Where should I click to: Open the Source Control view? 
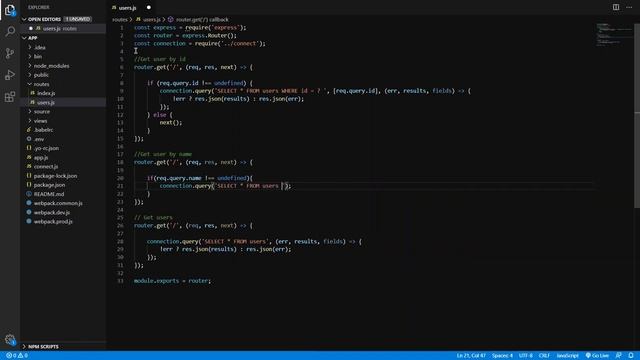coord(10,53)
